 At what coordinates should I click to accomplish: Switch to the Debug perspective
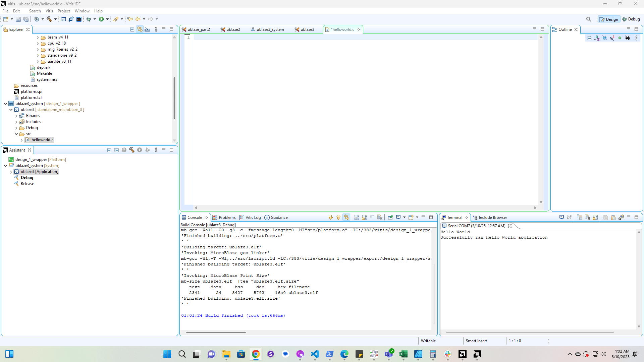[x=631, y=19]
